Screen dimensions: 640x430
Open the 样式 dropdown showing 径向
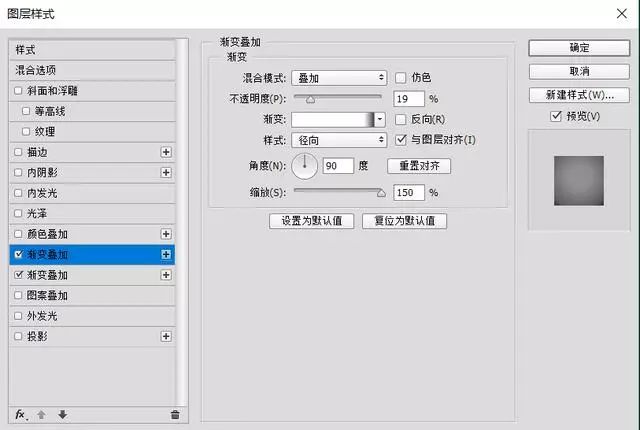[x=339, y=140]
